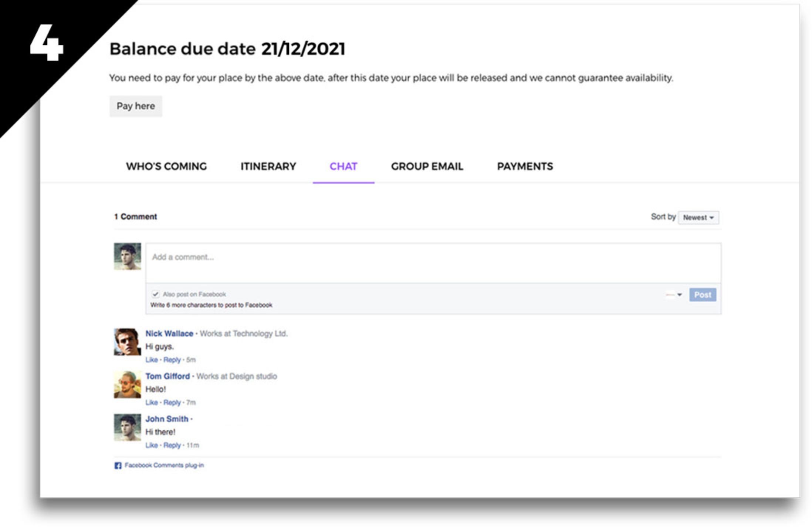Open the Facebook Comments plug-in link
The width and height of the screenshot is (812, 527).
[x=164, y=465]
